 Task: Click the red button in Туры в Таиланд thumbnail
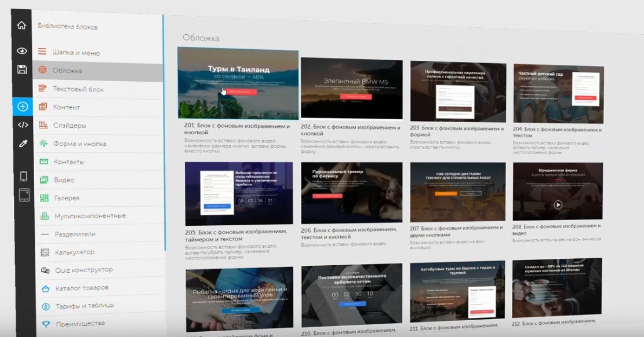tap(241, 91)
